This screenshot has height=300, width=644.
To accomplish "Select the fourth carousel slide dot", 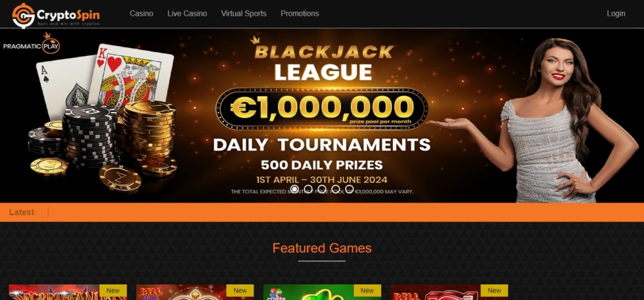I will (x=336, y=189).
